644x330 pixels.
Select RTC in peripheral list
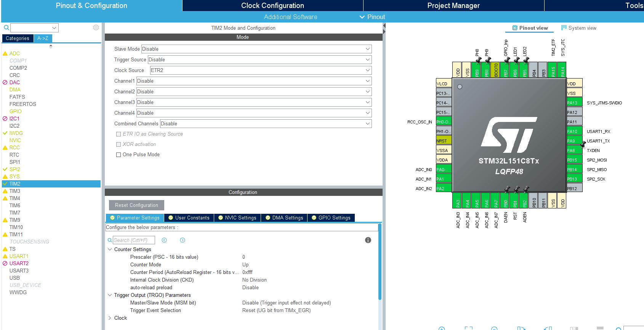(14, 155)
